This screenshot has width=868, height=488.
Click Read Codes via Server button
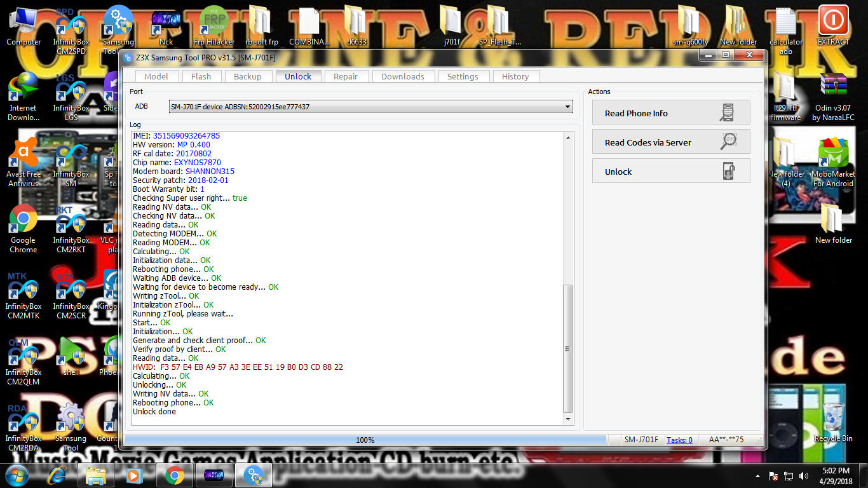click(671, 142)
